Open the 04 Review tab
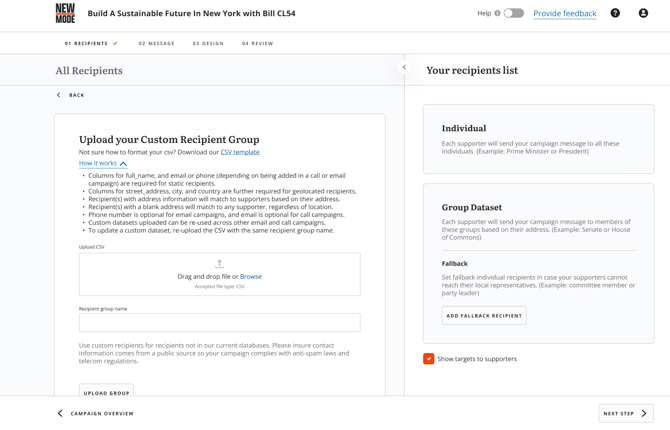The width and height of the screenshot is (670, 430). 257,44
